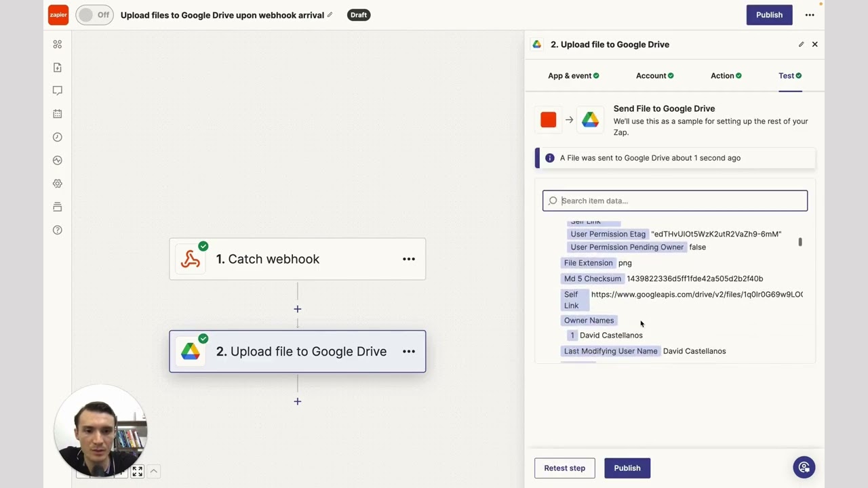Select the User Permission Etag label

608,234
